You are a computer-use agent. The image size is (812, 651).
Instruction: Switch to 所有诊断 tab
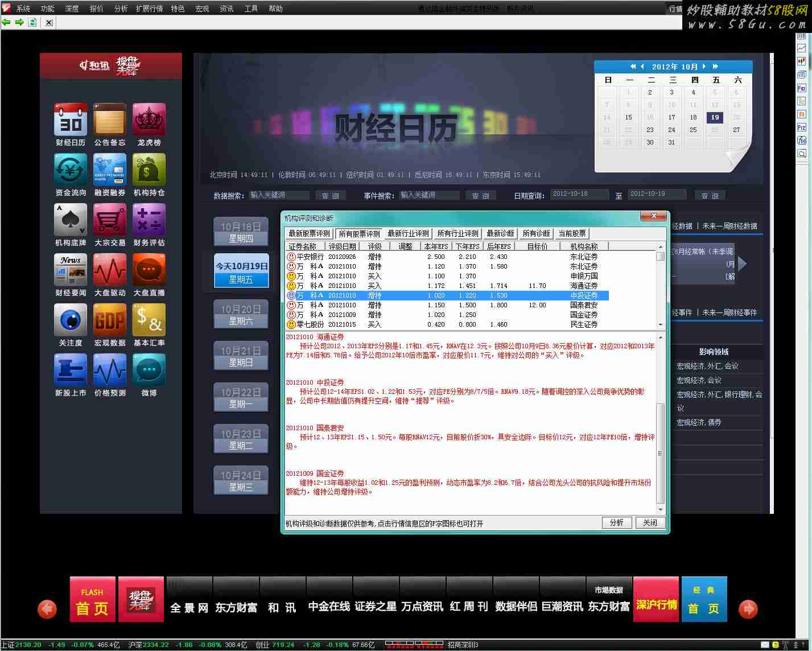(536, 233)
